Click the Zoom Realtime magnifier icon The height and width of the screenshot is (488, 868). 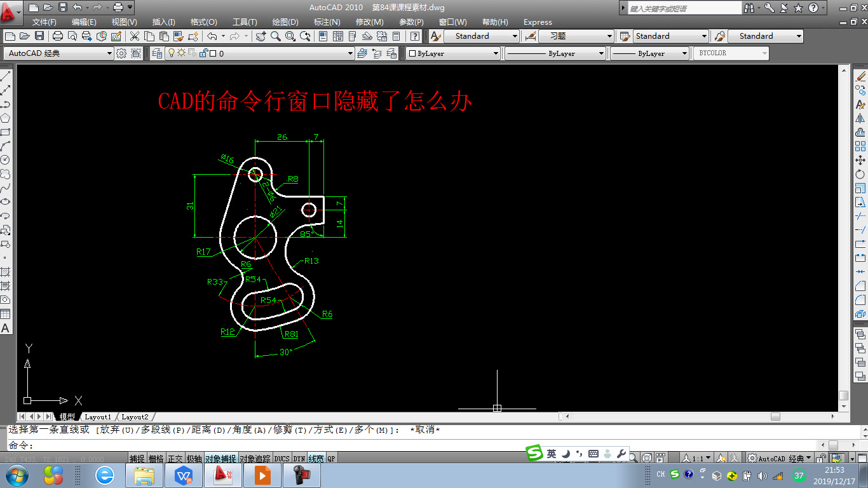(276, 36)
